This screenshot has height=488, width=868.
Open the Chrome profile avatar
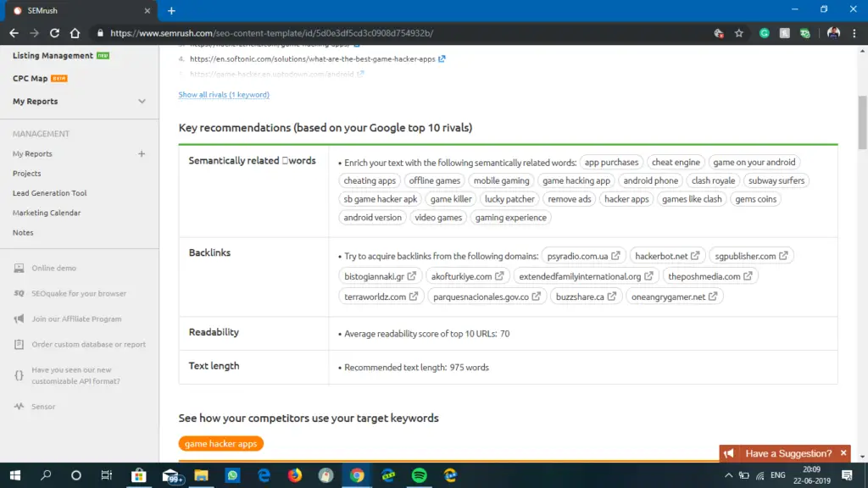833,33
